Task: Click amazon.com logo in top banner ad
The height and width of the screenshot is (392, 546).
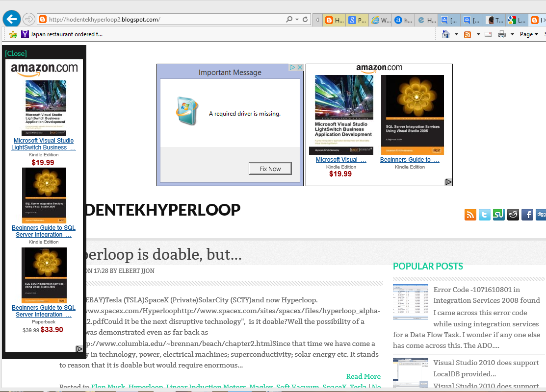Action: pos(379,69)
